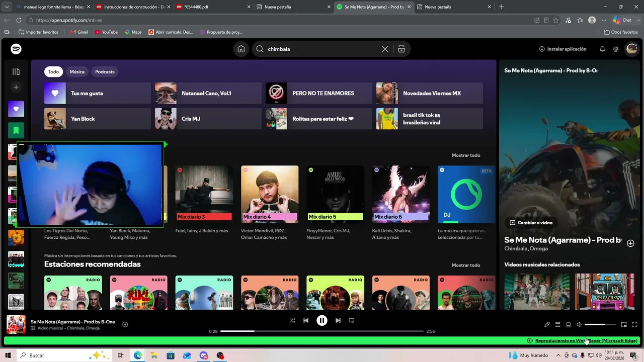Viewport: 644px width, 362px height.
Task: Open the now-playing album art thumbnail
Action: [x=16, y=324]
